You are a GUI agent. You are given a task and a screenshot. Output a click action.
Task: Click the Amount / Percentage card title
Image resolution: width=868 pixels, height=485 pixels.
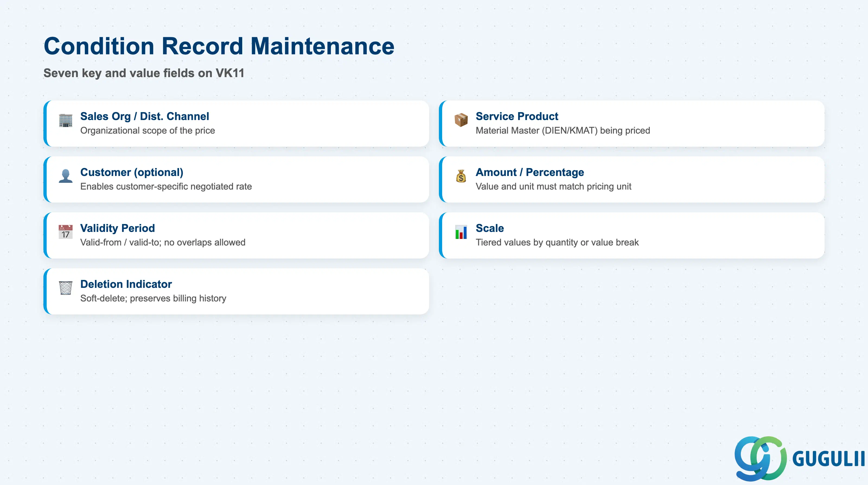coord(530,172)
